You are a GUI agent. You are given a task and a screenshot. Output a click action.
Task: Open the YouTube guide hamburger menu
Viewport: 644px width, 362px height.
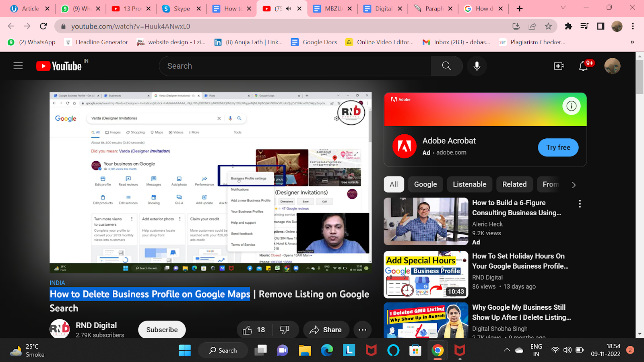pyautogui.click(x=18, y=66)
